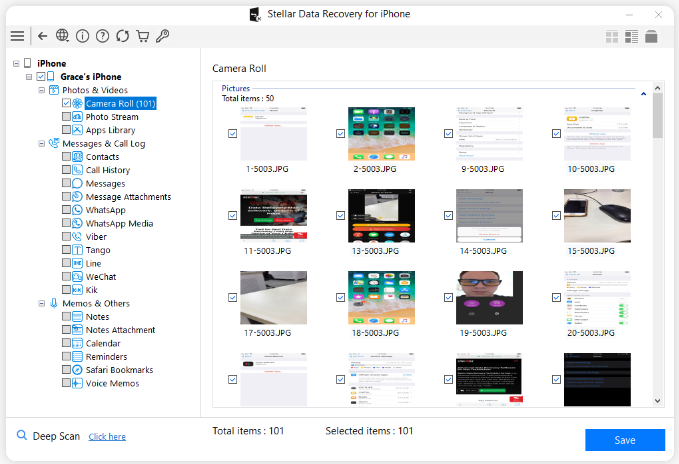Select Reminders tree item

click(107, 357)
